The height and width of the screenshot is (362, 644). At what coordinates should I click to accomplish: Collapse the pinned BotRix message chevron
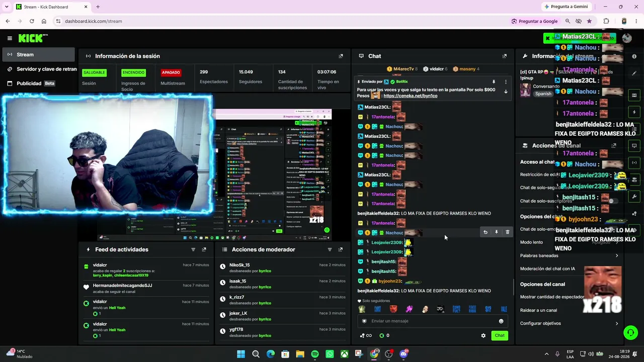pos(506,92)
